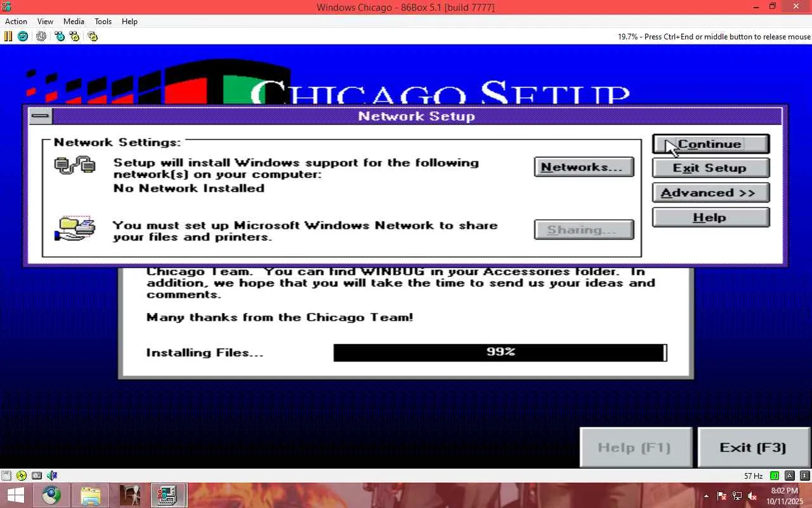Click the network connection tray icon
812x508 pixels.
737,496
